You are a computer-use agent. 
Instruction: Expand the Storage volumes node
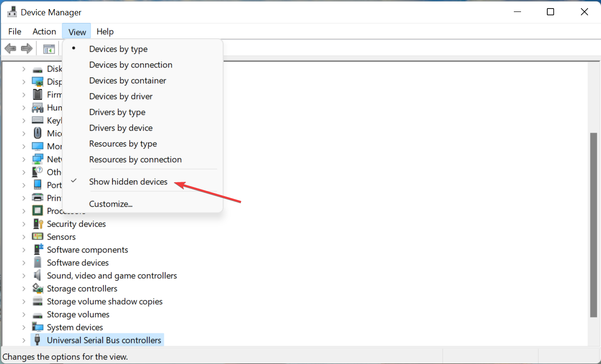coord(23,314)
